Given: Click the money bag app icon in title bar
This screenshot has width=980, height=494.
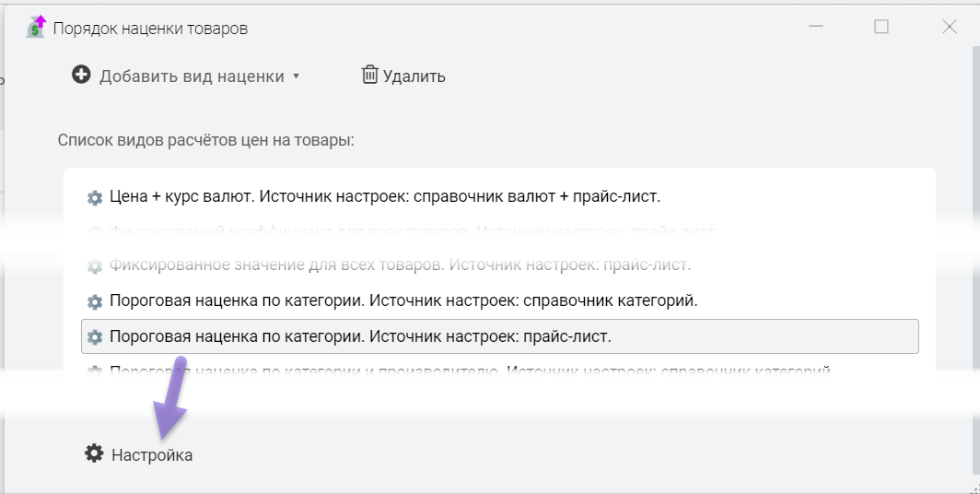Looking at the screenshot, I should pos(36,27).
